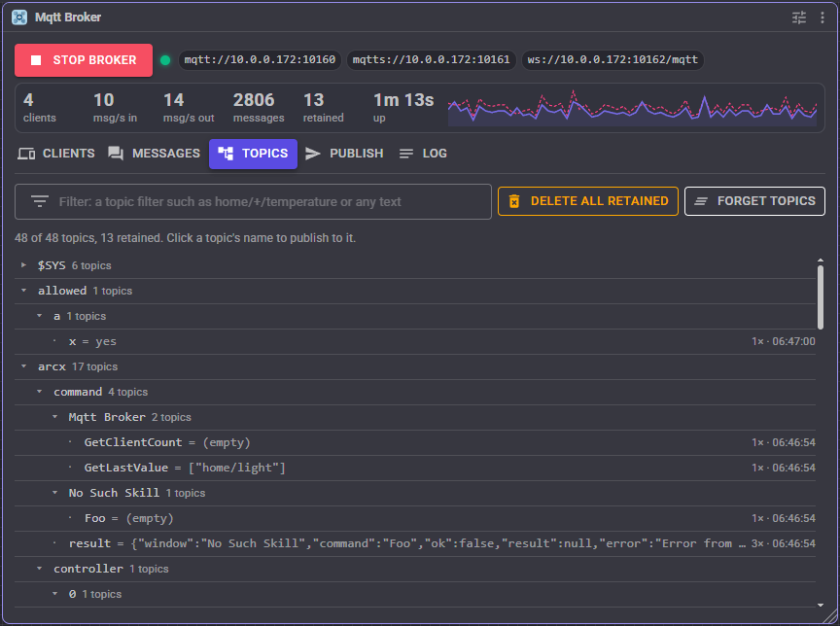Collapse the Mqtt Broker topic node
The width and height of the screenshot is (840, 626).
pos(54,417)
